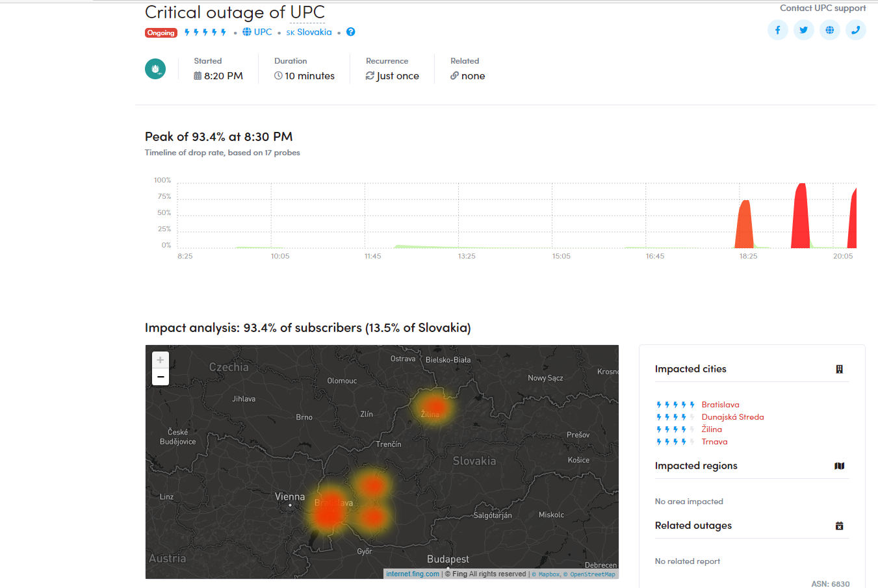
Task: Click the clock icon beside 10 minutes
Action: point(278,76)
